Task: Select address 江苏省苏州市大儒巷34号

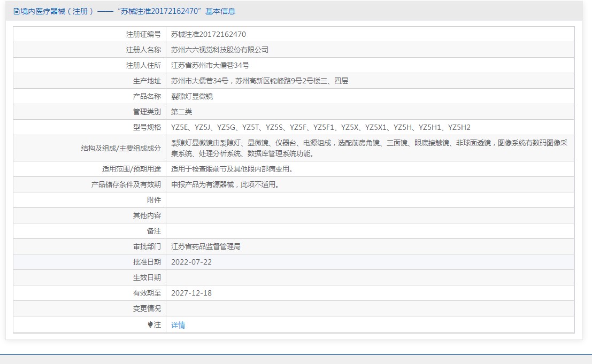Action: point(210,65)
